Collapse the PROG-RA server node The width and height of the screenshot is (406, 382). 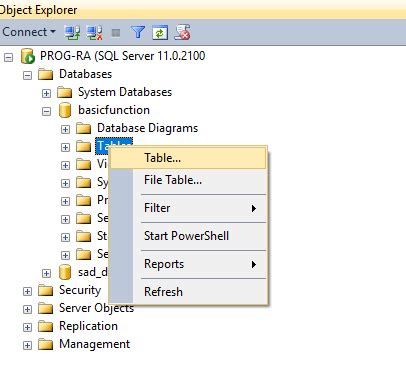(9, 57)
